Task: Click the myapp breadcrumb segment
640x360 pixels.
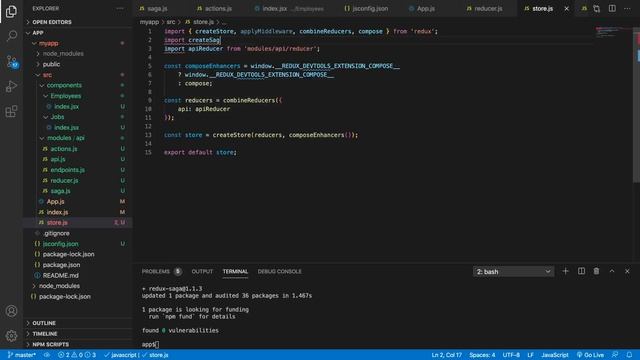Action: coord(149,22)
